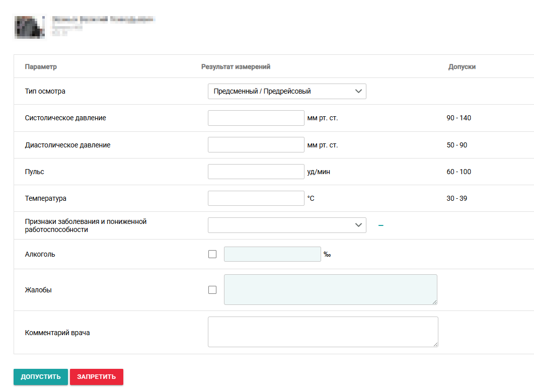Click the 30 - 39 tolerance value

tap(456, 198)
